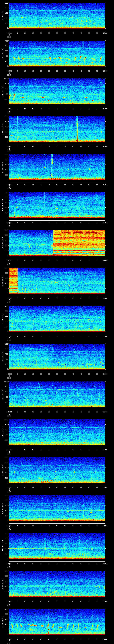Click the 8:22:00 start time label
Viewport: 114px width, 644px height.
coord(9,336)
